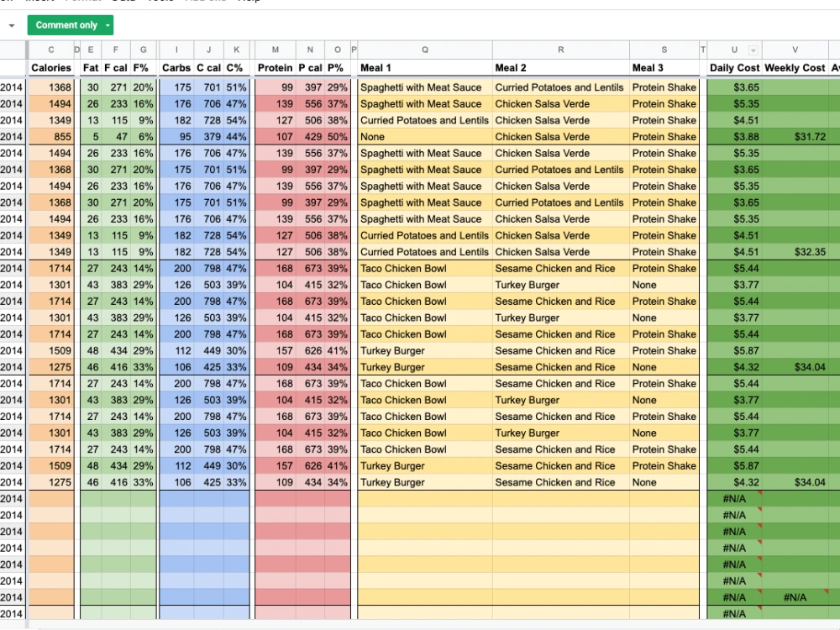Select the 379 carb calories cell

(x=208, y=137)
